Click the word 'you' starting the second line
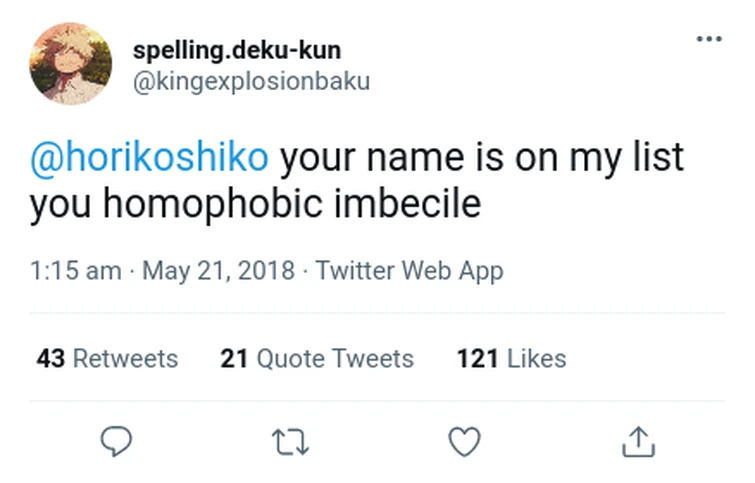Image resolution: width=755 pixels, height=483 pixels. pos(60,204)
